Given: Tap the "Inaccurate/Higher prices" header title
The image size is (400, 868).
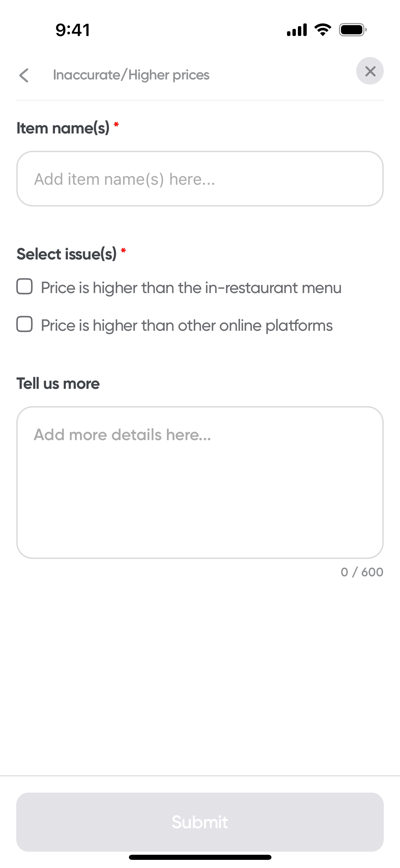Looking at the screenshot, I should tap(131, 75).
